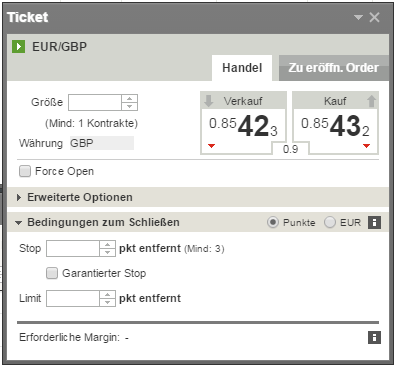The height and width of the screenshot is (365, 394).
Task: Open info icon next to Erforderliche Margin
Action: (x=374, y=337)
